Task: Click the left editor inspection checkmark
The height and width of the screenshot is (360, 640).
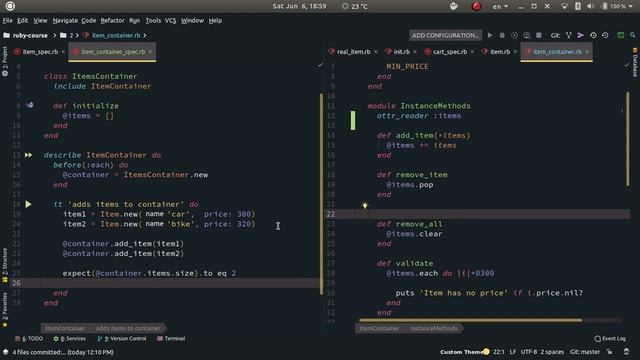Action: click(321, 64)
